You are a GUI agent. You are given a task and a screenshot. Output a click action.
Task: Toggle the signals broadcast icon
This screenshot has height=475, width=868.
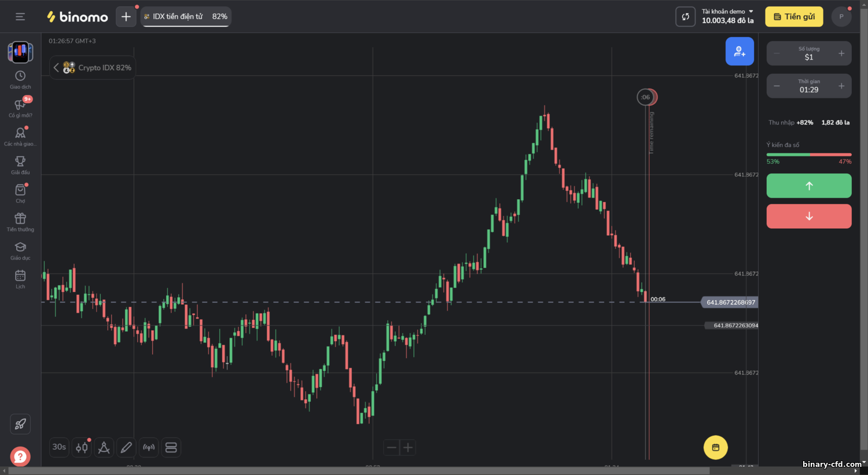[x=149, y=447]
